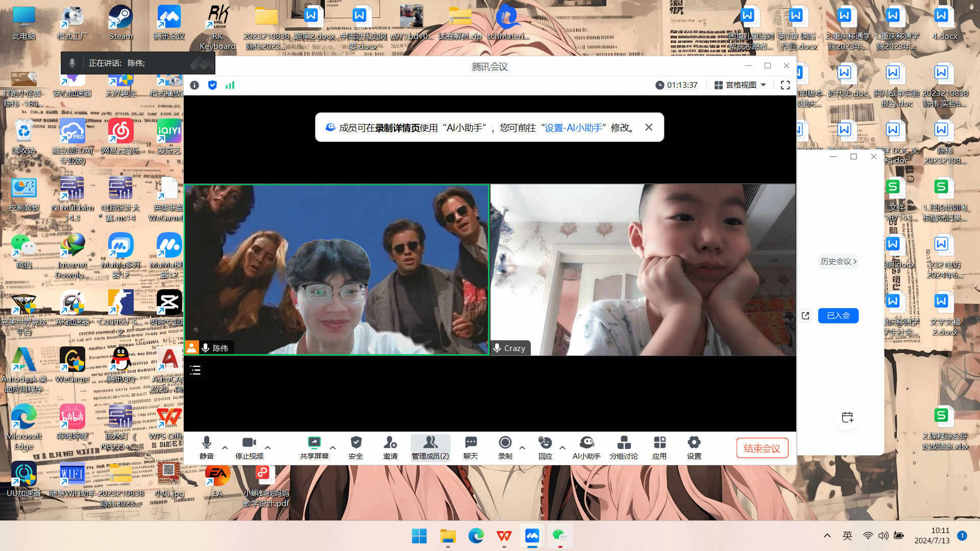Click 历史会议 in side window
The image size is (980, 551).
tap(838, 261)
